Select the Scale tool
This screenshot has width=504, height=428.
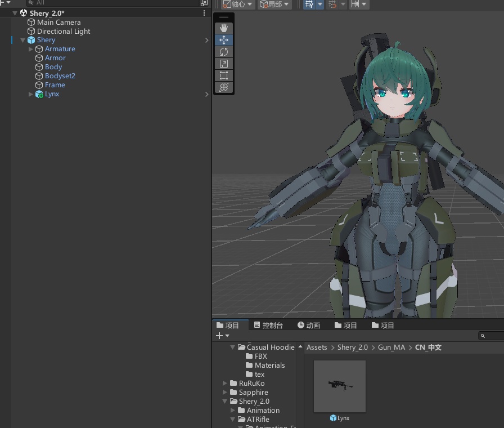(224, 64)
